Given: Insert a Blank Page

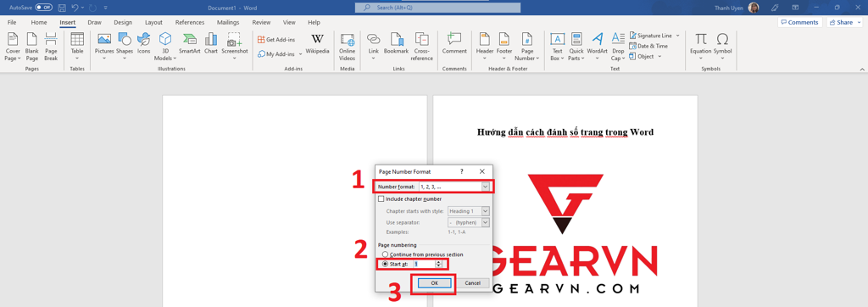Looking at the screenshot, I should (x=32, y=47).
